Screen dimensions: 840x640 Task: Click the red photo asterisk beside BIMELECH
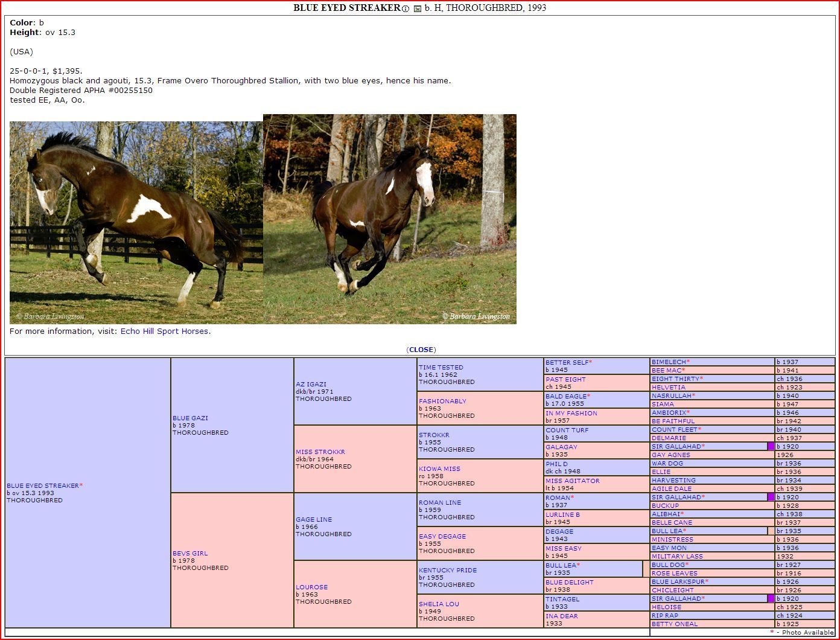688,362
